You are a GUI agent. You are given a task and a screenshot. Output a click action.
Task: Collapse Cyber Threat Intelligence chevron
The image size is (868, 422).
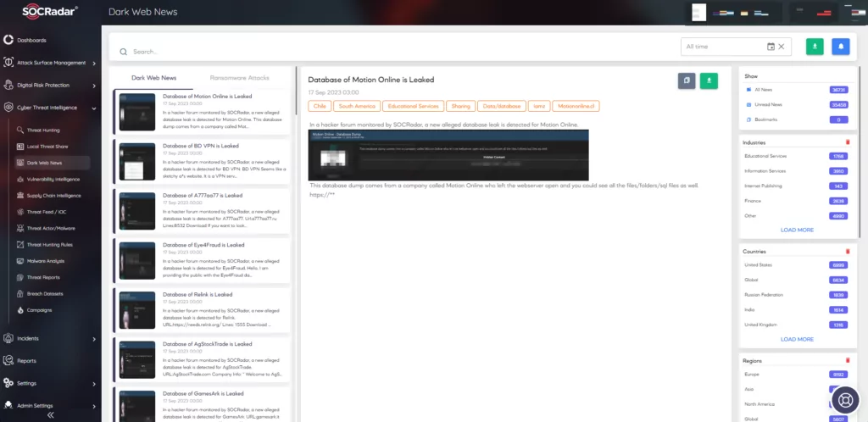coord(94,108)
